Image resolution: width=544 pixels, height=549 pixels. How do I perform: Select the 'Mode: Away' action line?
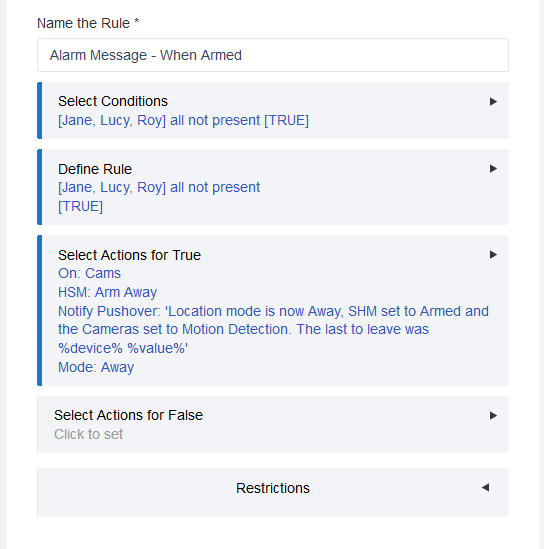click(x=96, y=367)
